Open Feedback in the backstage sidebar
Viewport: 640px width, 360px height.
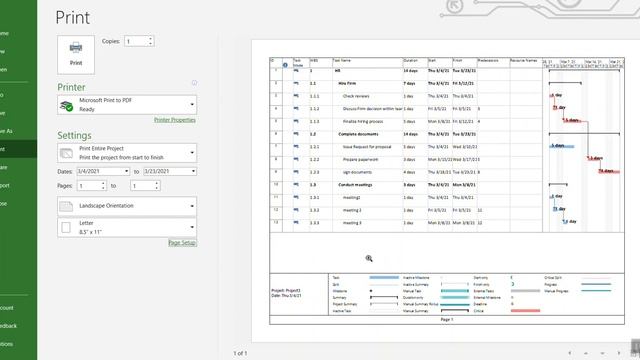[x=18, y=326]
